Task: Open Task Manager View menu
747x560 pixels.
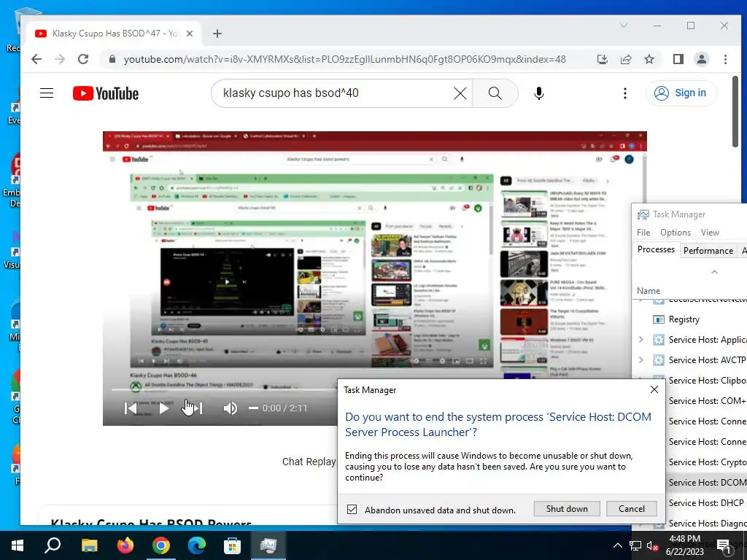Action: pos(710,233)
